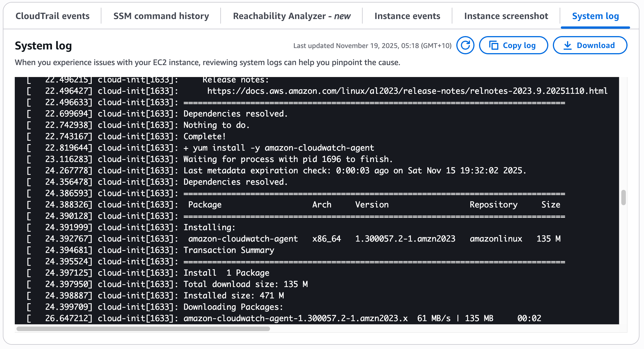Click the Copy log button
This screenshot has width=644, height=349.
[513, 45]
